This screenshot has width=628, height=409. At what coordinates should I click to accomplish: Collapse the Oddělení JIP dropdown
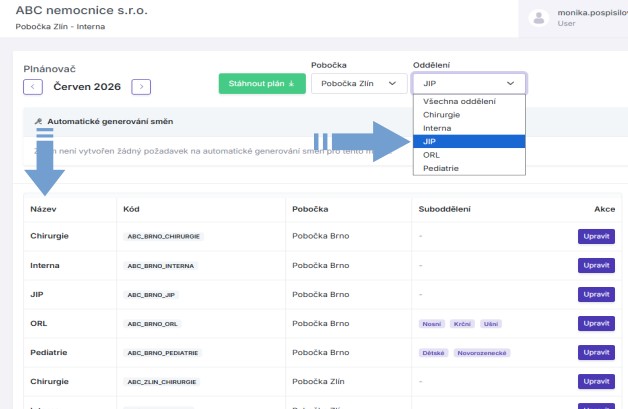pos(469,83)
